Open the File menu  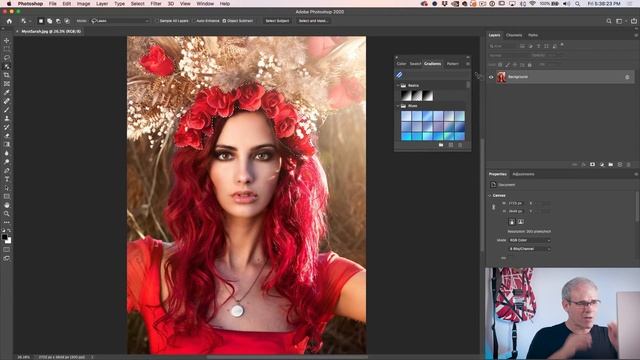click(53, 3)
